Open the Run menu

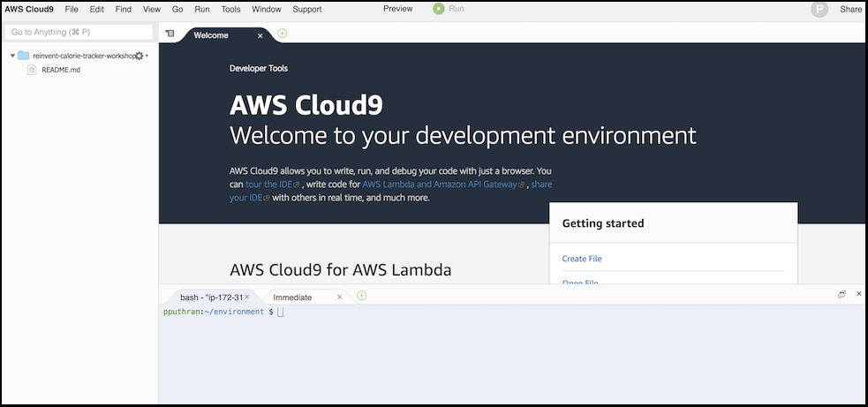(202, 10)
